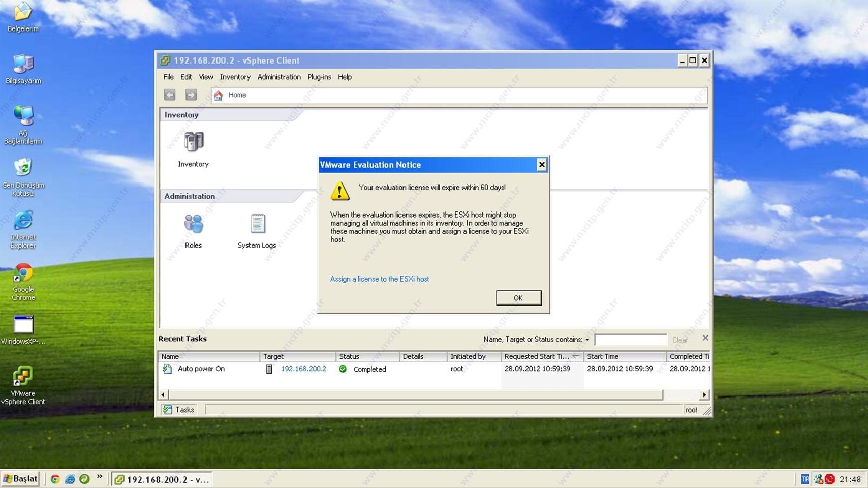Select Bilgisayarım desktop icon
This screenshot has height=488, width=868.
coord(23,64)
